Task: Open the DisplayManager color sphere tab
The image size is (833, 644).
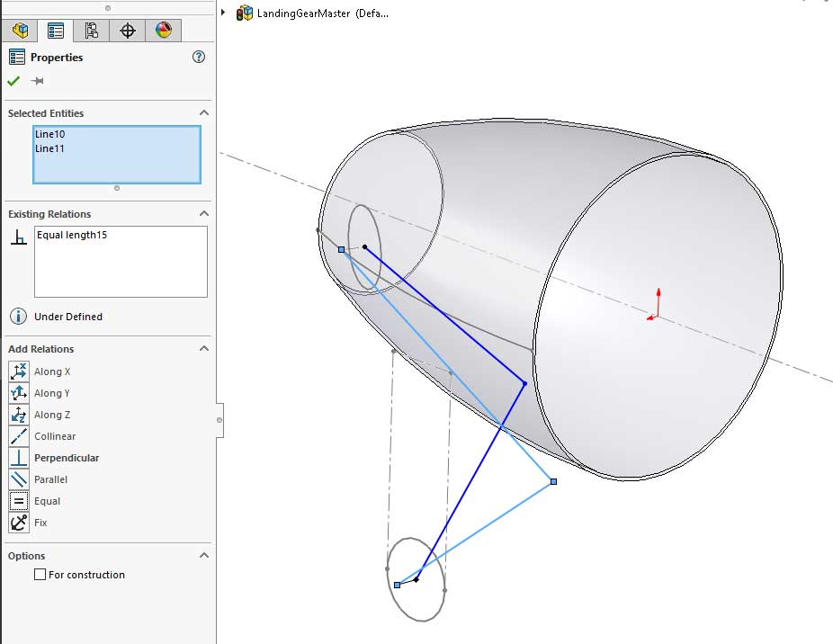Action: coord(164,31)
